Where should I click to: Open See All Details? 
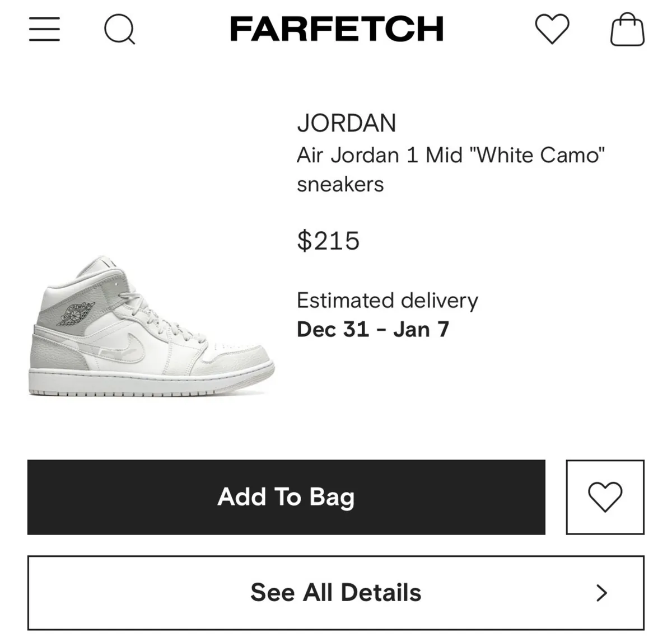pos(336,592)
